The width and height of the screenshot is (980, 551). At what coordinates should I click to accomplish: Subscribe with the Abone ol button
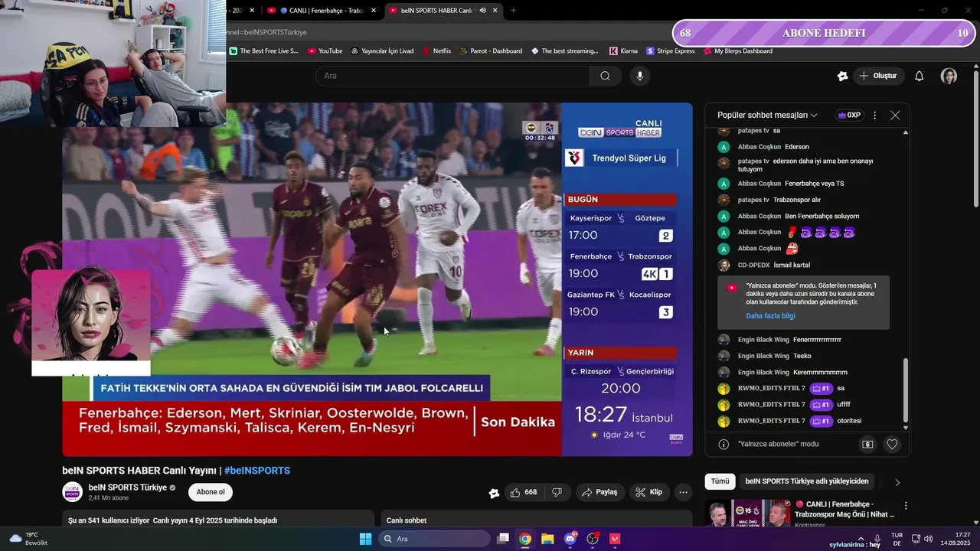pyautogui.click(x=211, y=492)
